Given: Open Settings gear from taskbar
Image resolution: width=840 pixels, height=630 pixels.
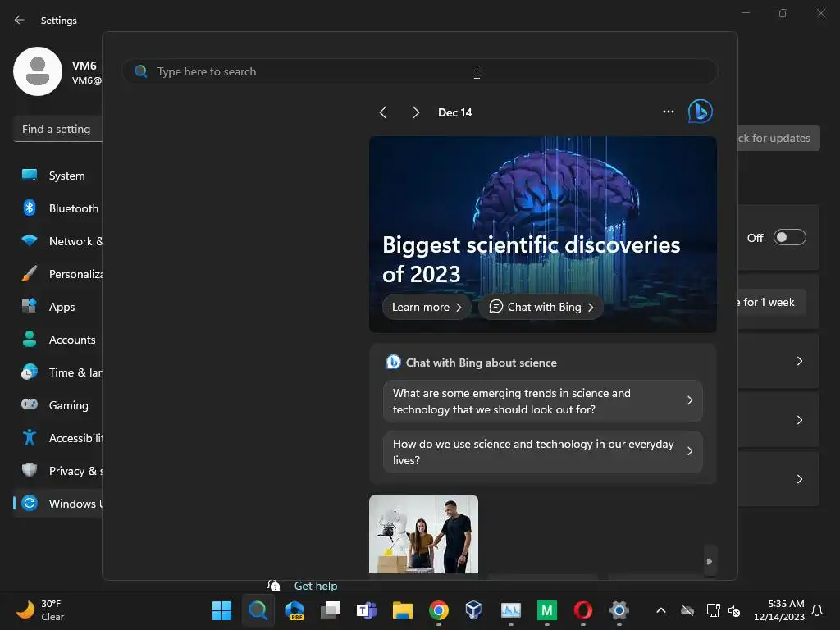Looking at the screenshot, I should click(619, 610).
